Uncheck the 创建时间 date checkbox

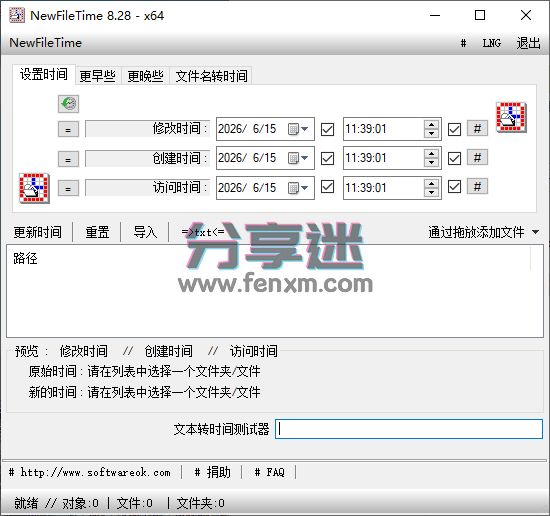[x=327, y=158]
